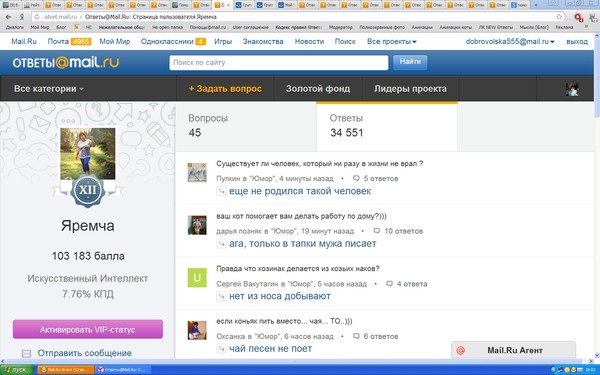The height and width of the screenshot is (375, 600).
Task: Open Золотой фонд section
Action: click(x=318, y=89)
